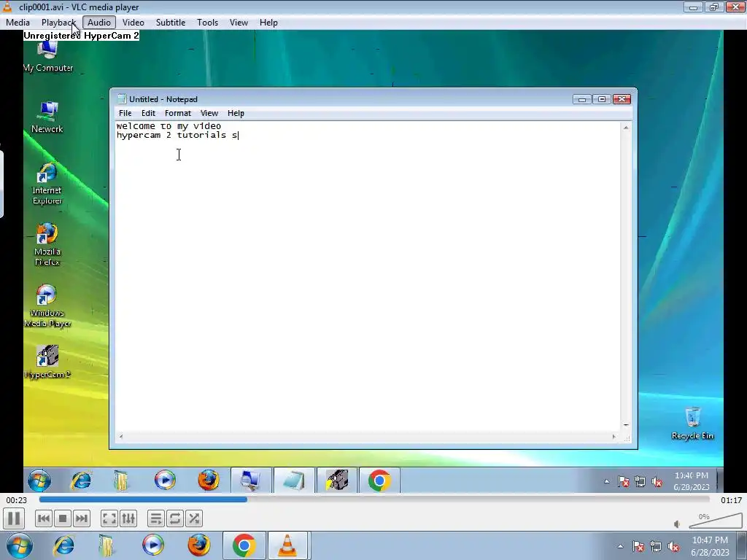Open VLC Subtitle menu
The height and width of the screenshot is (560, 747).
tap(171, 23)
